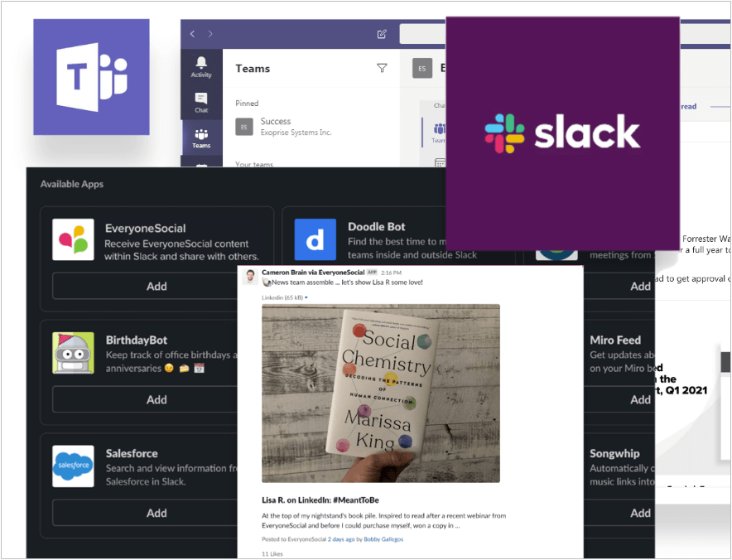Expand the LinkedIn (65 kB) attachment toggle
The image size is (732, 560).
coord(306,297)
